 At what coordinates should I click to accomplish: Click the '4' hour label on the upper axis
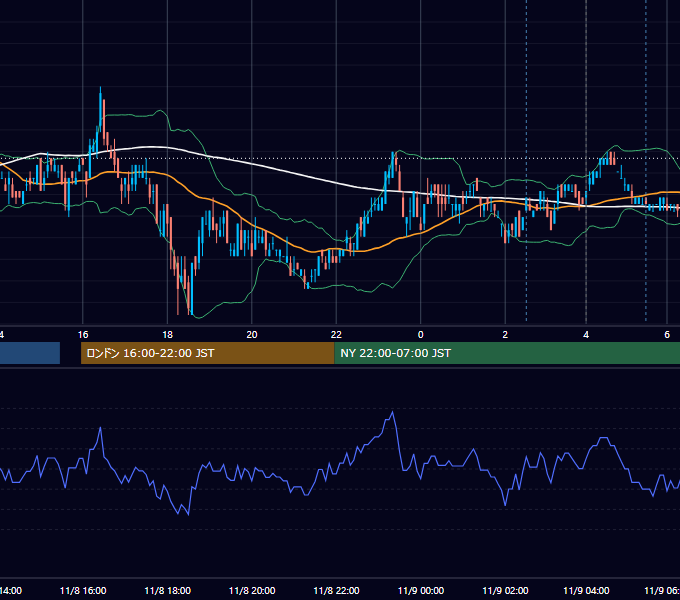tap(586, 335)
